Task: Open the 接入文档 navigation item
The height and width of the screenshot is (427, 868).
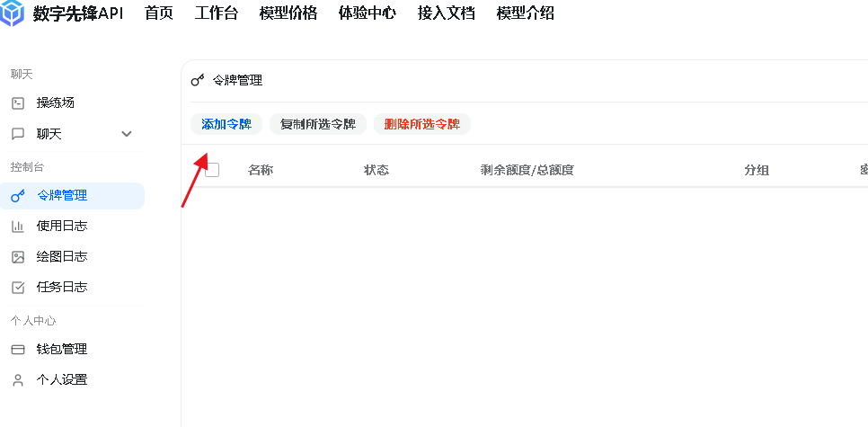Action: tap(446, 13)
